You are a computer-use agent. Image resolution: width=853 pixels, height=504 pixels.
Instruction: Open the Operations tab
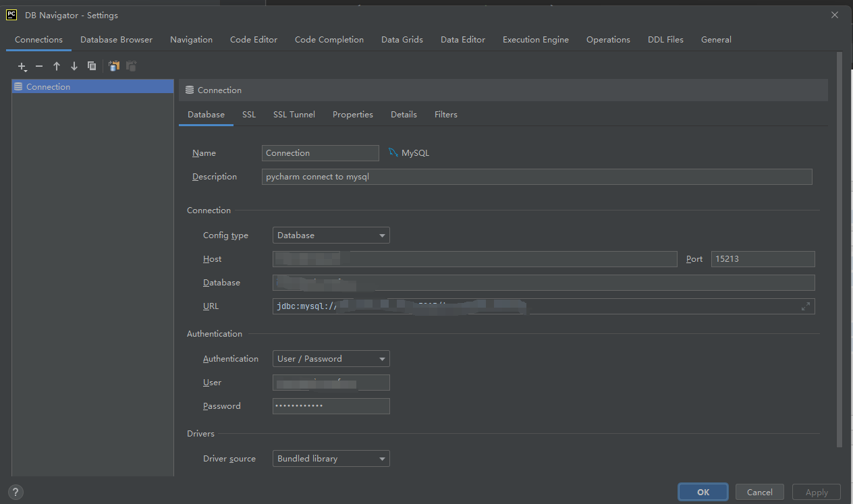(x=608, y=40)
